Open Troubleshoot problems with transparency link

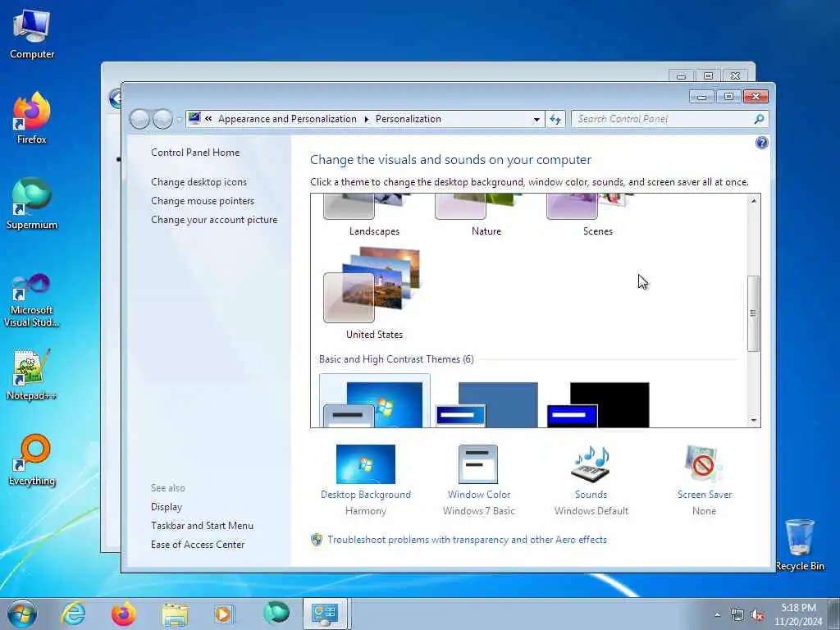467,540
